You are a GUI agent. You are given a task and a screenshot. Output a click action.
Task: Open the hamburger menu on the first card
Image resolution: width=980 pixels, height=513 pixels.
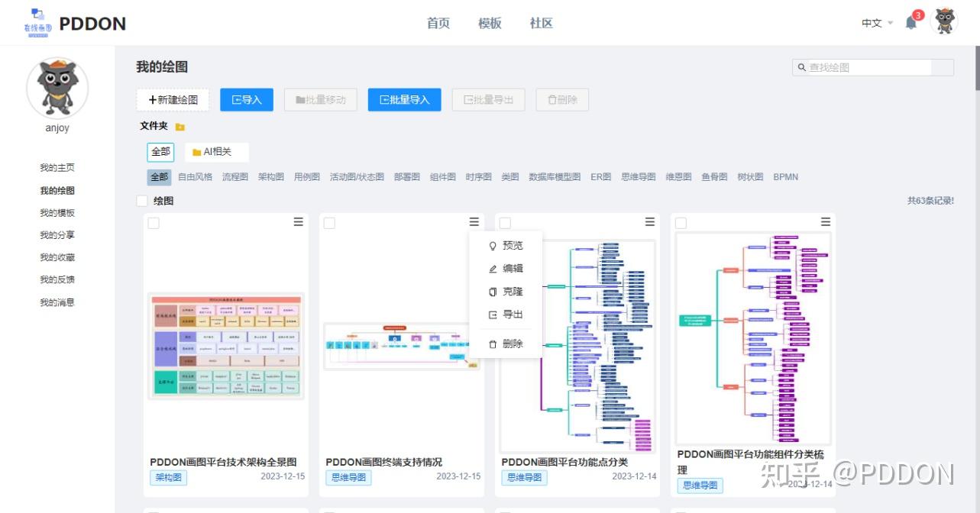pos(298,221)
